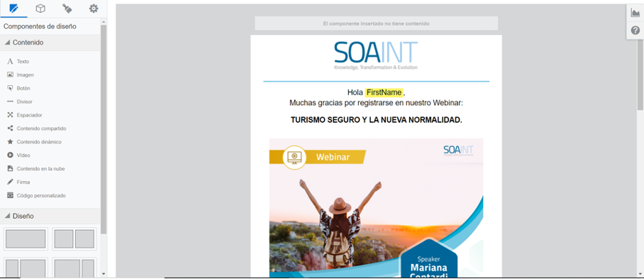Choose the two equal columns layout
Image resolution: width=644 pixels, height=279 pixels.
click(74, 239)
